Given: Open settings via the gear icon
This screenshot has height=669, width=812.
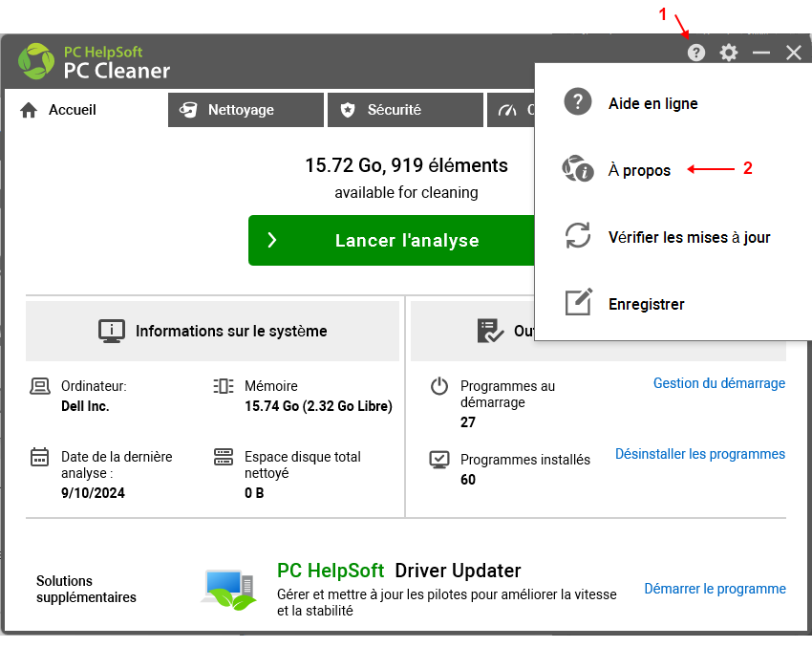Looking at the screenshot, I should click(x=729, y=53).
